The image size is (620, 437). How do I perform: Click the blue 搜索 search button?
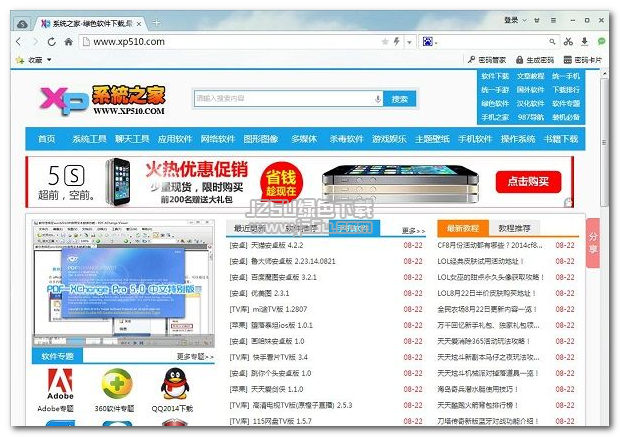(399, 99)
